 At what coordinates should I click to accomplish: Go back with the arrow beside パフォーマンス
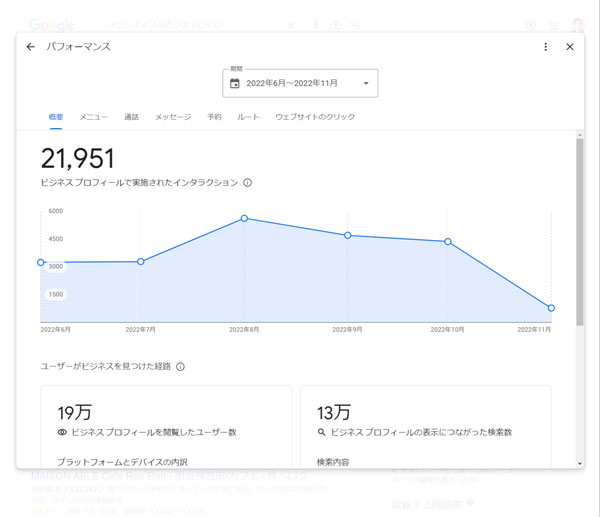pos(31,47)
